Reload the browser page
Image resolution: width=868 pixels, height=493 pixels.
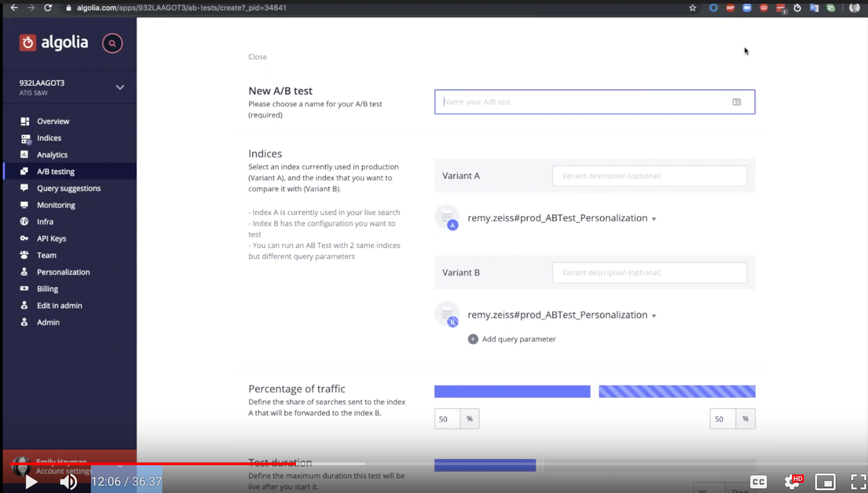tap(48, 8)
